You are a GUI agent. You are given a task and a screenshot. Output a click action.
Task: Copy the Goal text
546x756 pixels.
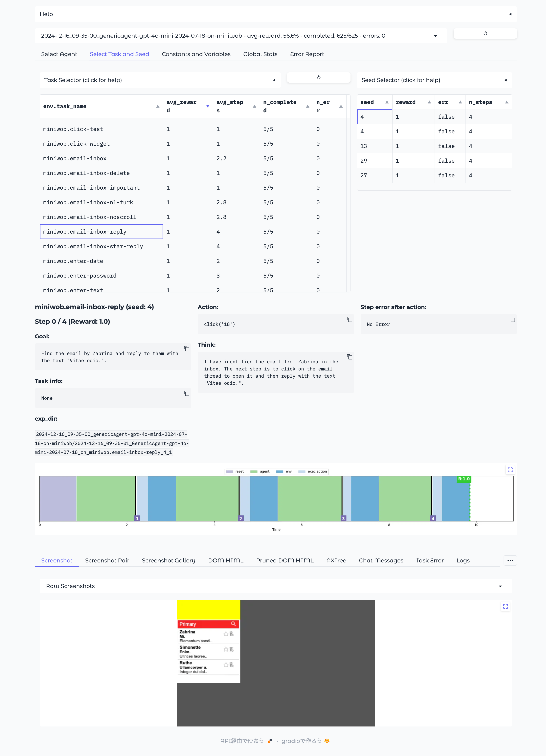tap(186, 349)
